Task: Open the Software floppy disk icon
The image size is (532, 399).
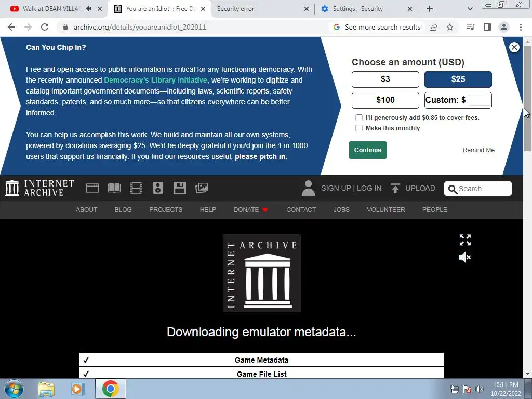Action: click(x=179, y=188)
